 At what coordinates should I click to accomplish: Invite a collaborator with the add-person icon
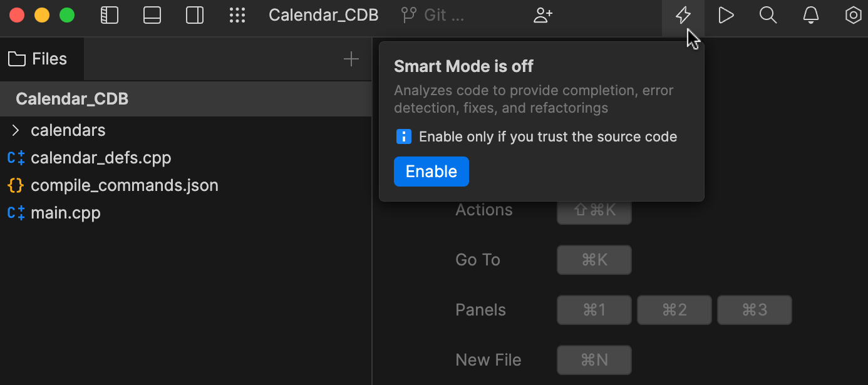542,14
